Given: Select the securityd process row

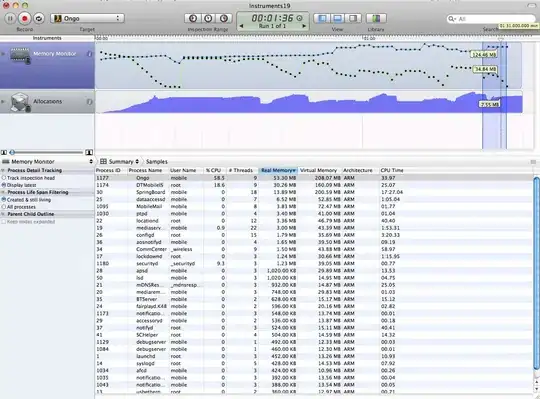Looking at the screenshot, I should click(x=314, y=263).
